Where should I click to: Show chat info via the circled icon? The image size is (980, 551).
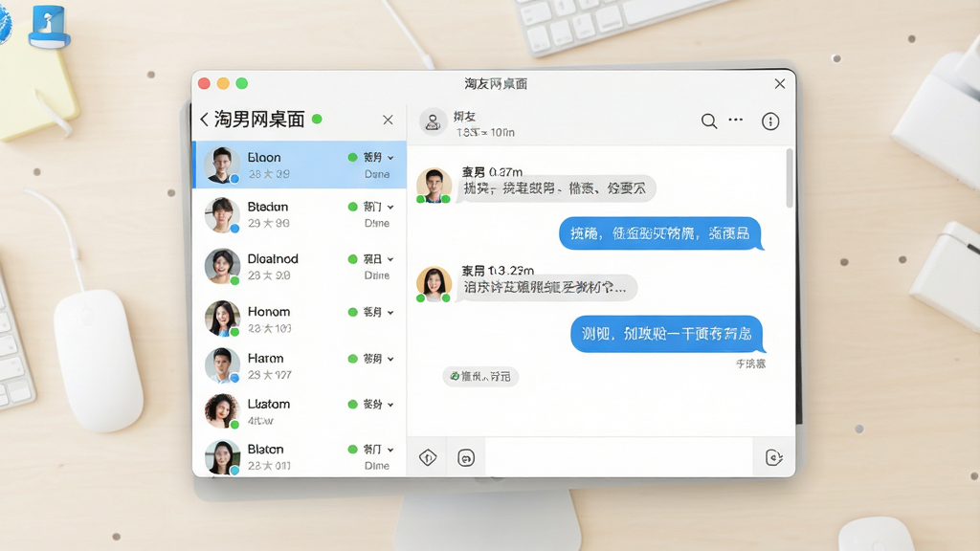pos(770,121)
